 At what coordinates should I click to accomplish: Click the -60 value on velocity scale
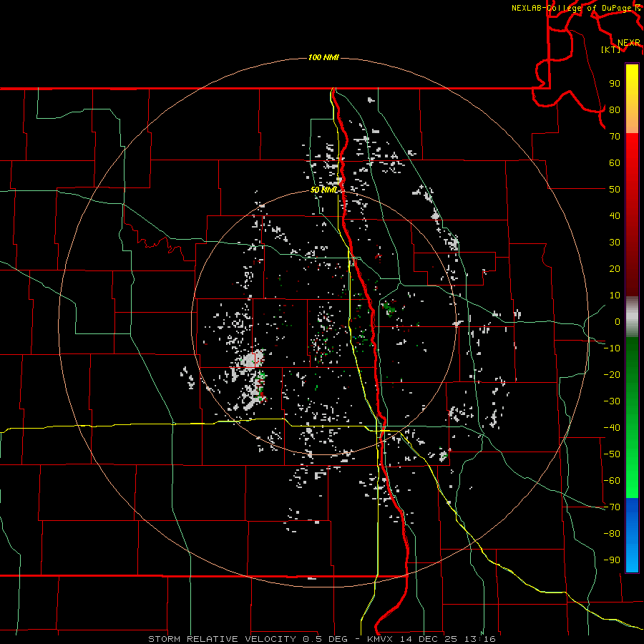(x=612, y=481)
